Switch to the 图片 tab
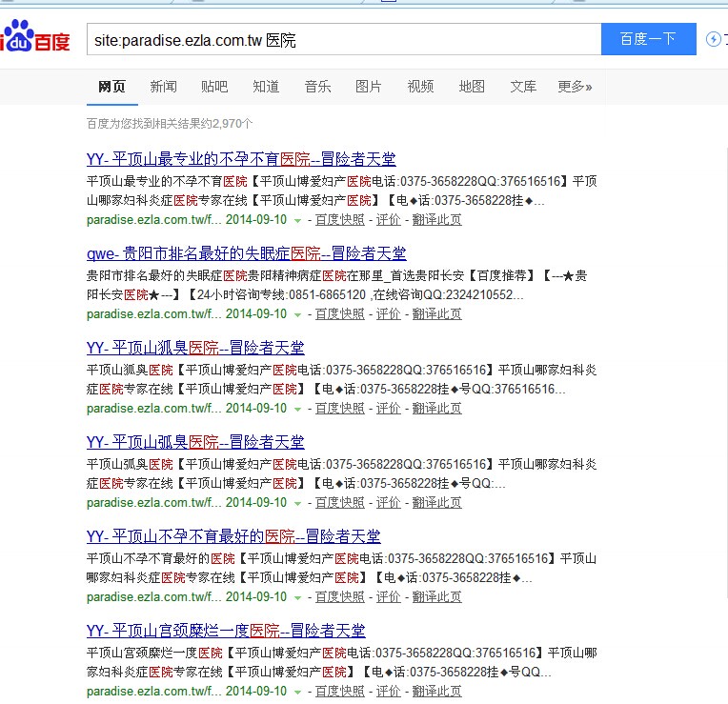 tap(369, 87)
